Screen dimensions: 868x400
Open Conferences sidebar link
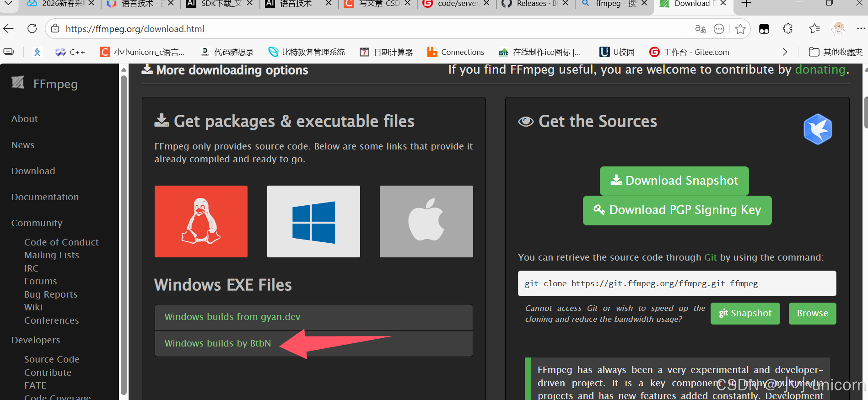point(52,320)
